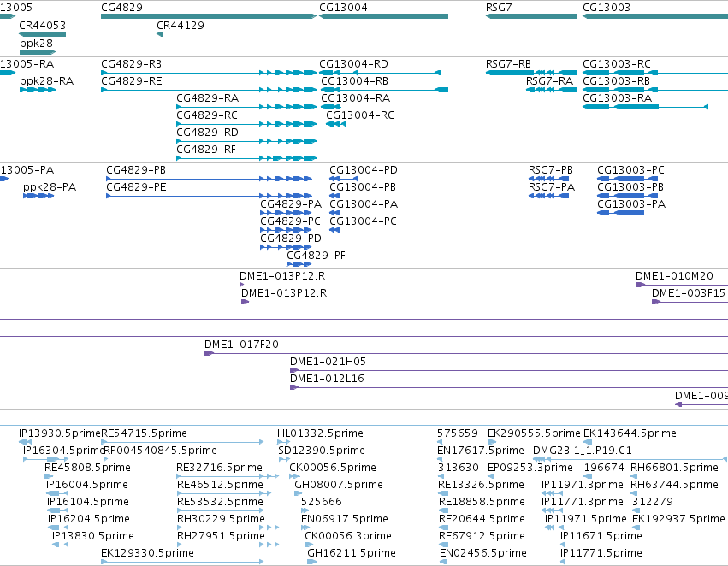Open protein CG13003-PA label

click(631, 204)
